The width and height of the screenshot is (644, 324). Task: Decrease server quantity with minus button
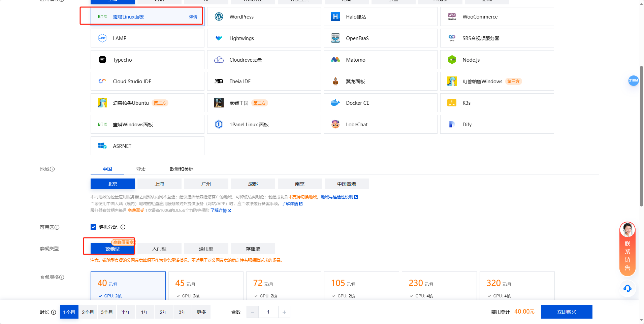tap(253, 312)
